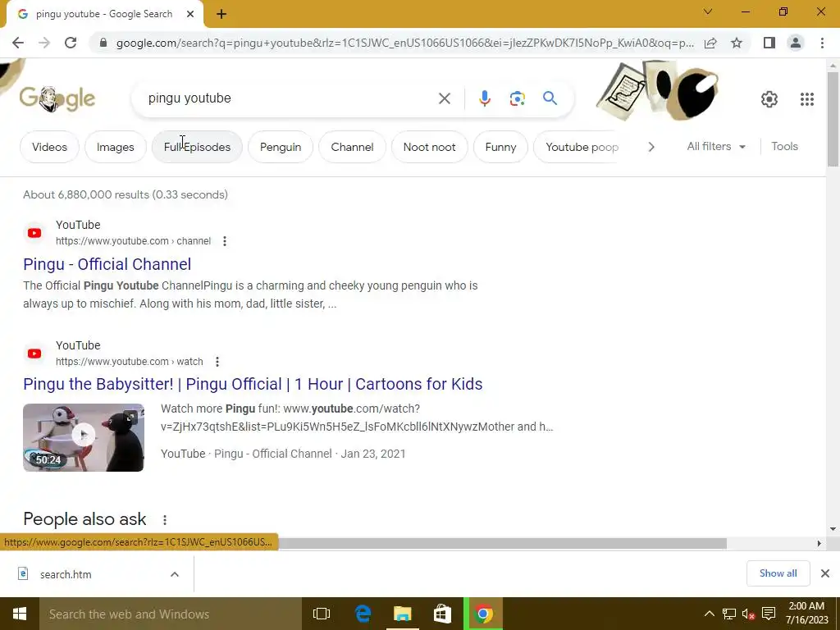The height and width of the screenshot is (630, 840).
Task: Close the pingu youtube tab
Action: 190,14
